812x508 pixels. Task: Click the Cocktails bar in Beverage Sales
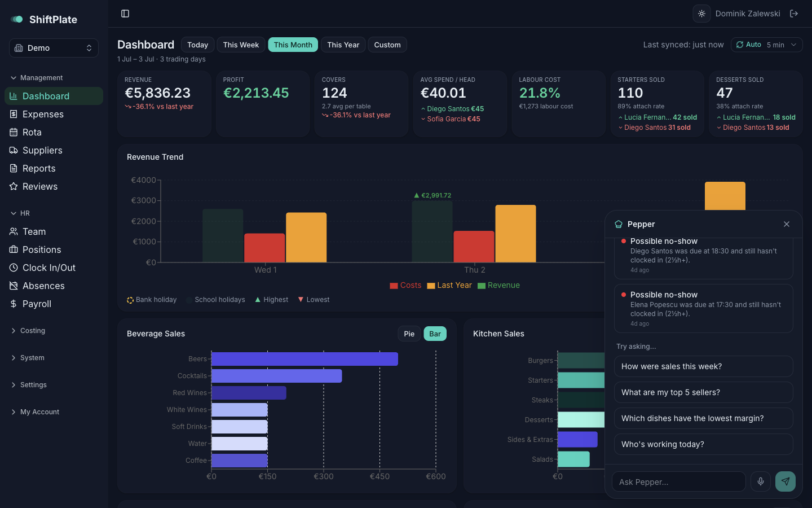[x=277, y=376]
